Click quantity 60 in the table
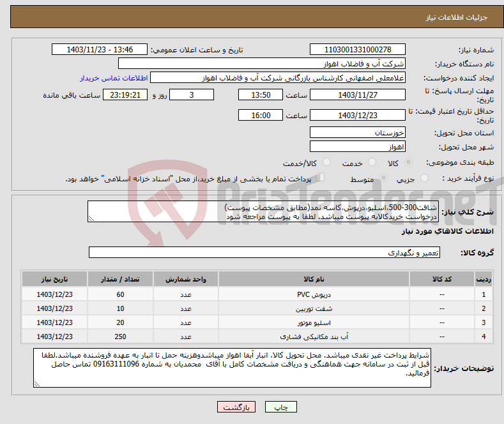 tap(120, 294)
